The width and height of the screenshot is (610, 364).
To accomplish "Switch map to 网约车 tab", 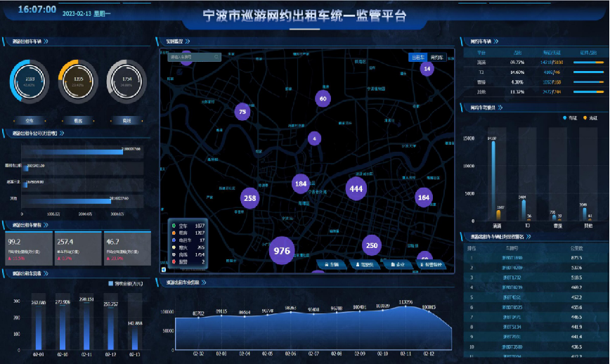I will coord(437,57).
